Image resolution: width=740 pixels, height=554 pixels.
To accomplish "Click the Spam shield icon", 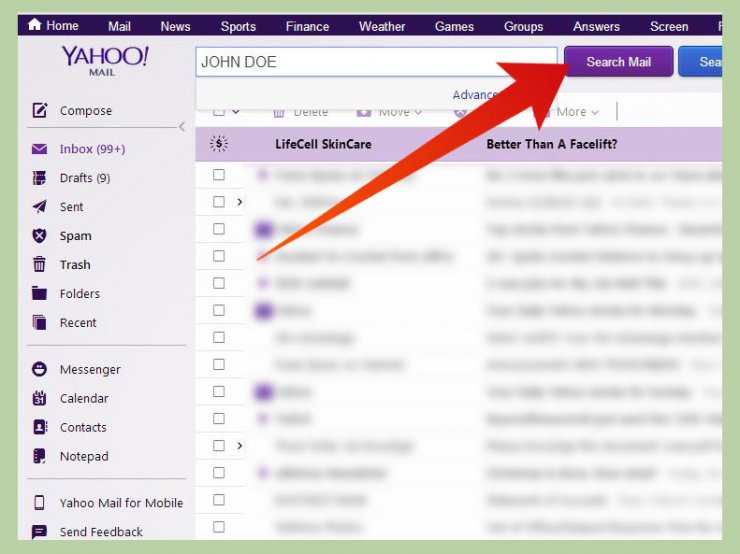I will [39, 235].
